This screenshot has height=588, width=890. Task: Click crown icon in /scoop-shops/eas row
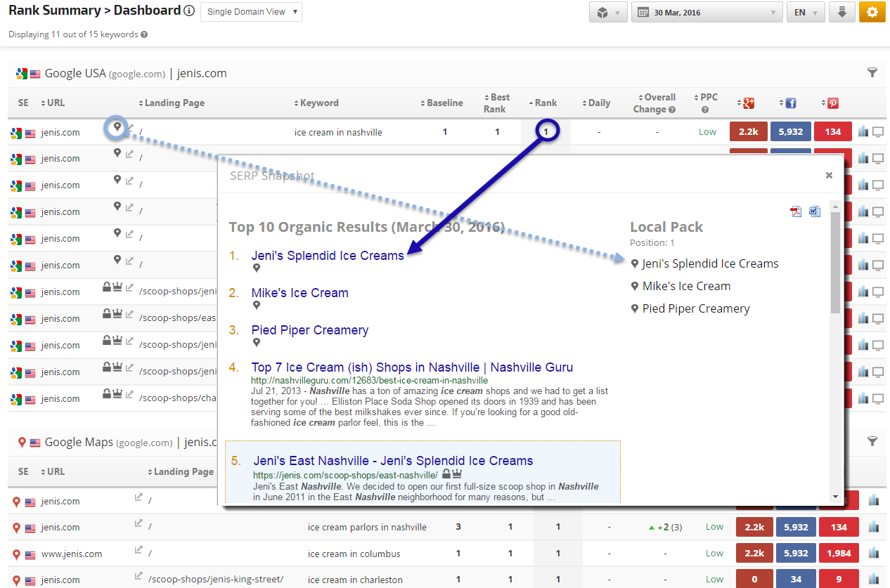118,314
